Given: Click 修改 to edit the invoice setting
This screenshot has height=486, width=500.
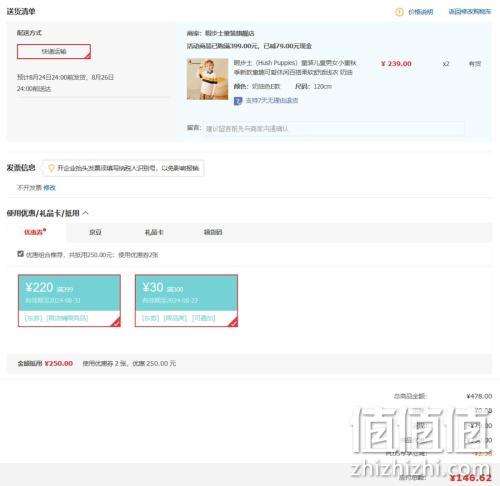Looking at the screenshot, I should pyautogui.click(x=49, y=188).
